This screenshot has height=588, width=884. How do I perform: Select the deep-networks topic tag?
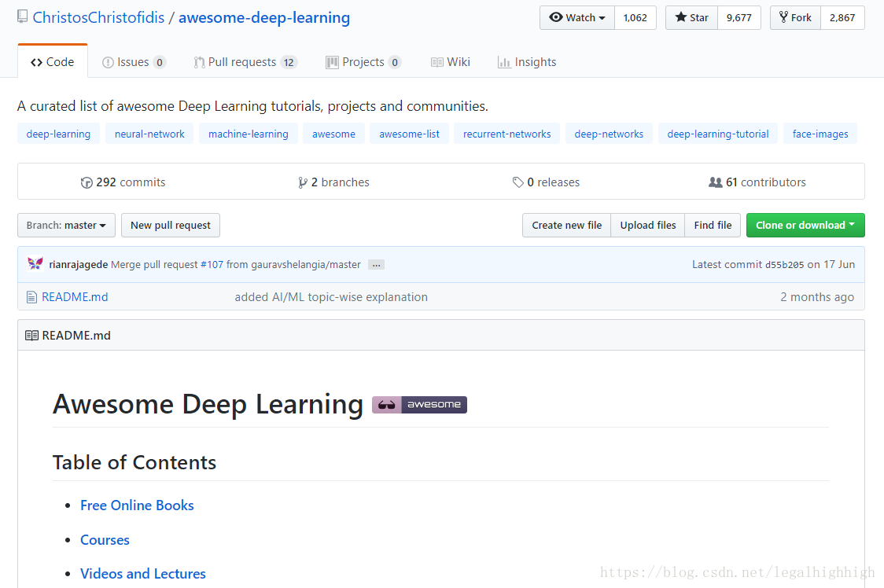tap(609, 134)
